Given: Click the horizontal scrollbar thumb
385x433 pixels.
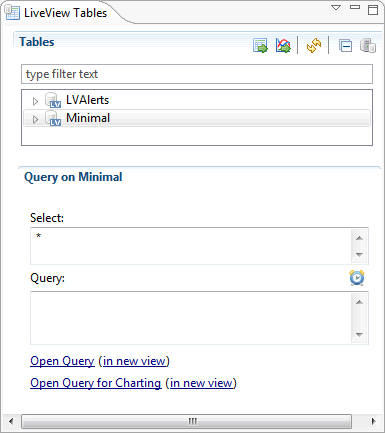Looking at the screenshot, I should pos(186,421).
